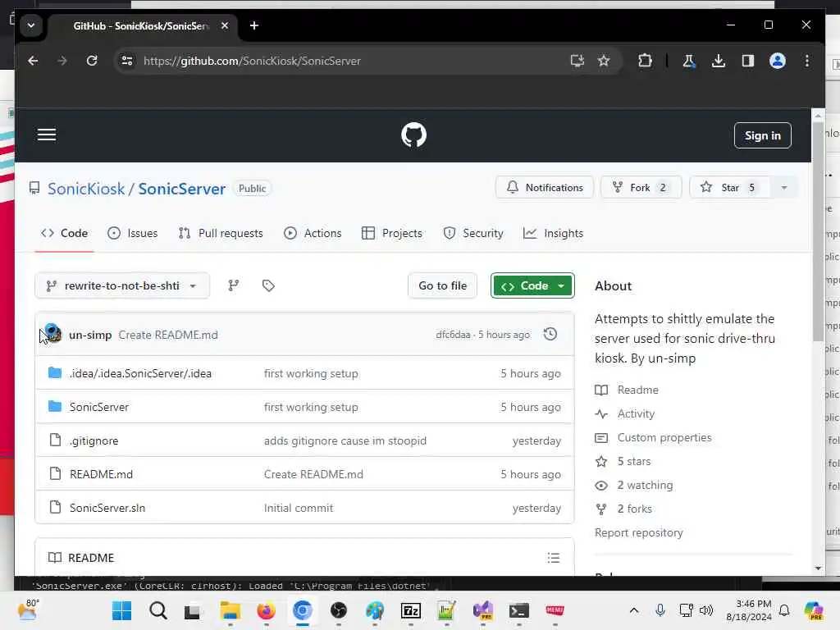
Task: Open Windows taskbar Search
Action: [x=158, y=610]
